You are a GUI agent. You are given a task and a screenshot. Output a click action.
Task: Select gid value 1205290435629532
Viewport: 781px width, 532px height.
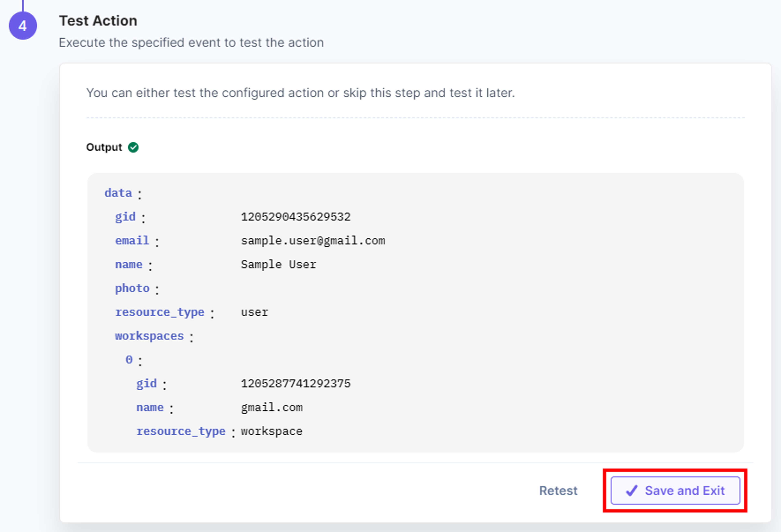296,217
